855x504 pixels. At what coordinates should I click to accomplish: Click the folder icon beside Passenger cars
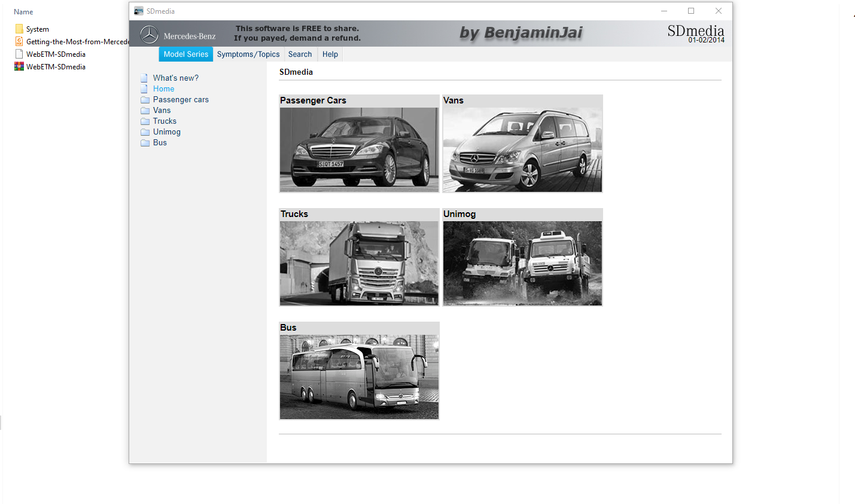pyautogui.click(x=145, y=99)
